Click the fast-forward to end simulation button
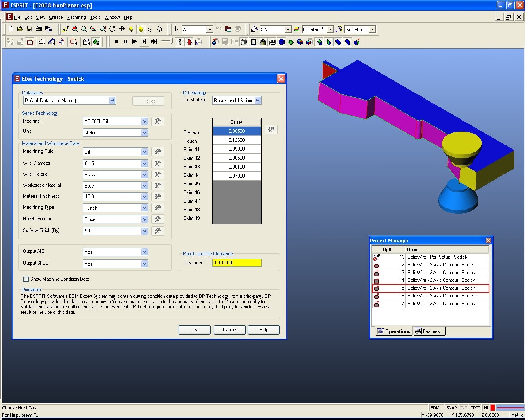The height and width of the screenshot is (420, 525). click(x=154, y=42)
